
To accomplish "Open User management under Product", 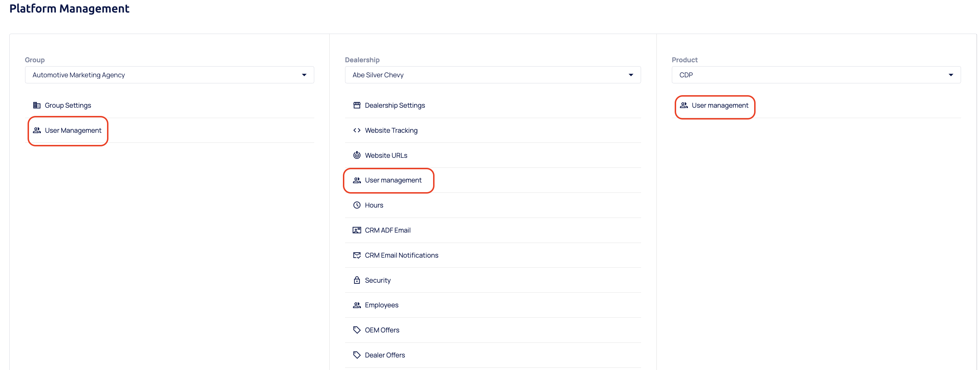I will pos(720,105).
